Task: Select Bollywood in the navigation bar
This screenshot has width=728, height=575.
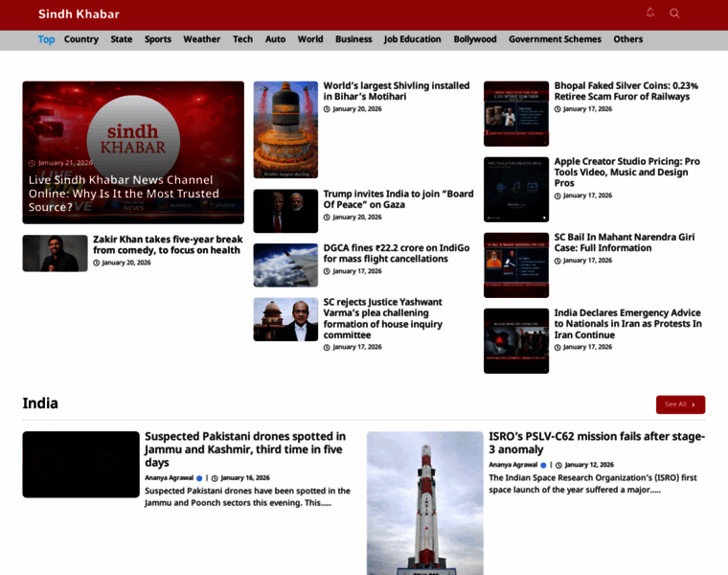Action: click(475, 39)
